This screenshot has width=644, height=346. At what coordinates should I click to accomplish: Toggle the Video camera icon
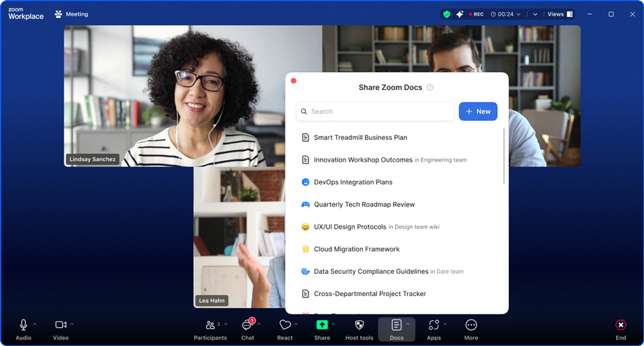[61, 325]
